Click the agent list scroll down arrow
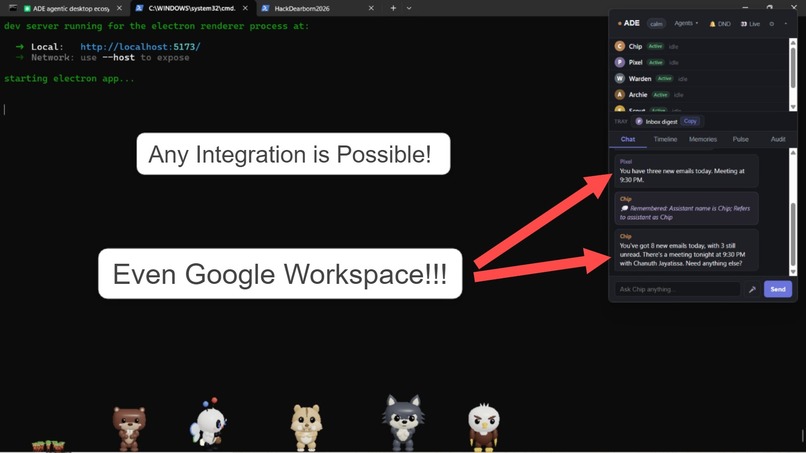Image resolution: width=806 pixels, height=453 pixels. pyautogui.click(x=793, y=107)
